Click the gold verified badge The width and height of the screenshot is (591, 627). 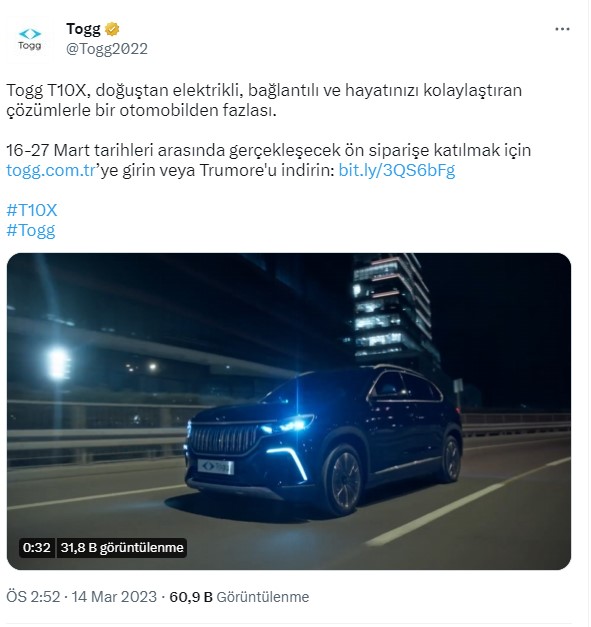(x=112, y=29)
